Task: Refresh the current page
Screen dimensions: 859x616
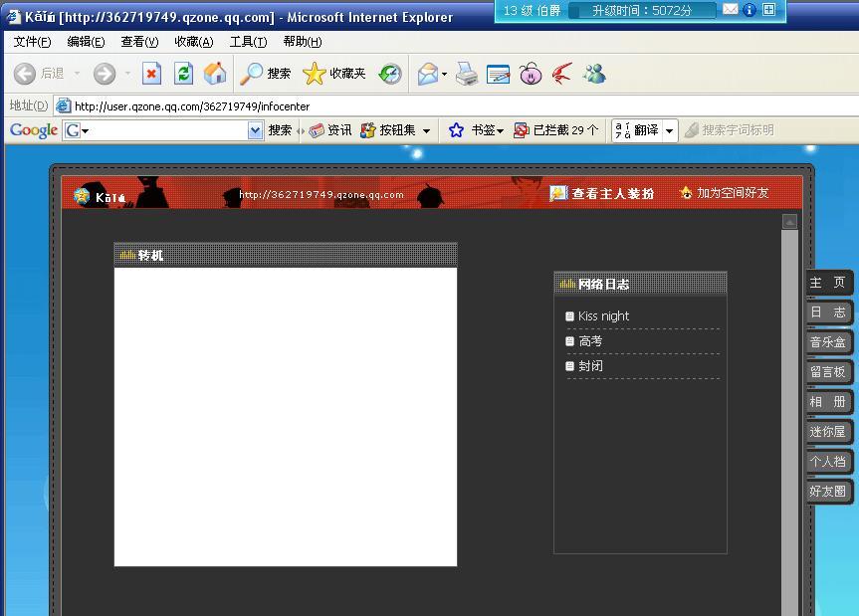Action: [183, 74]
